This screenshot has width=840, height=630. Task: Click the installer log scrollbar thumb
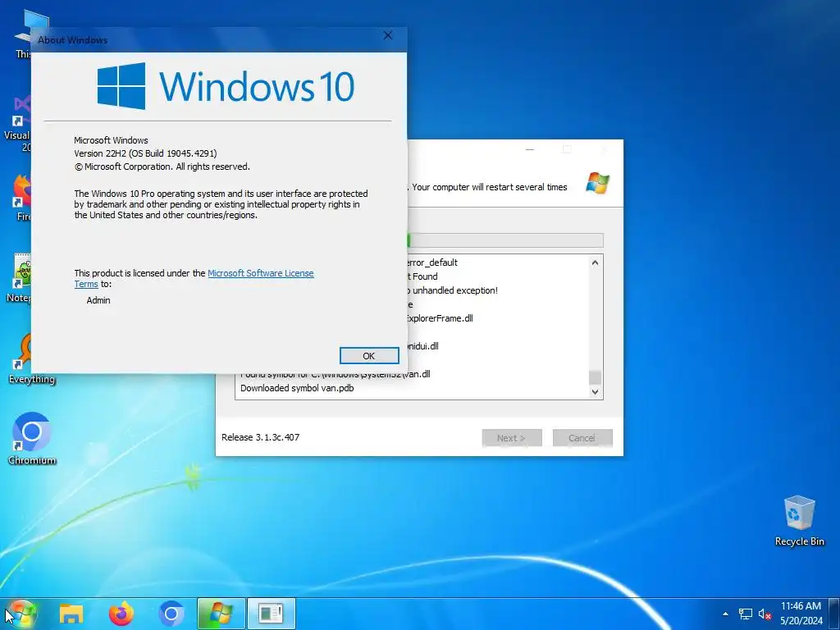point(595,377)
